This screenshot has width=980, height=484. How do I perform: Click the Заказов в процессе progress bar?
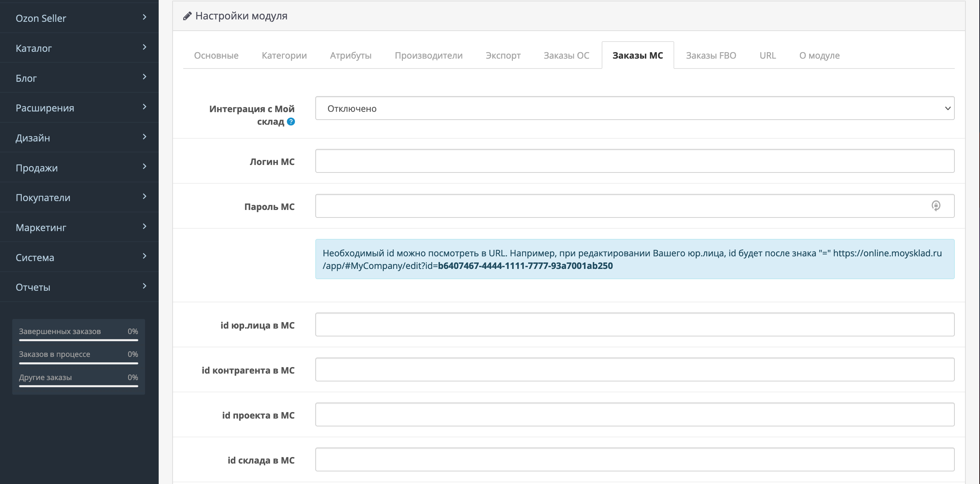(x=79, y=363)
